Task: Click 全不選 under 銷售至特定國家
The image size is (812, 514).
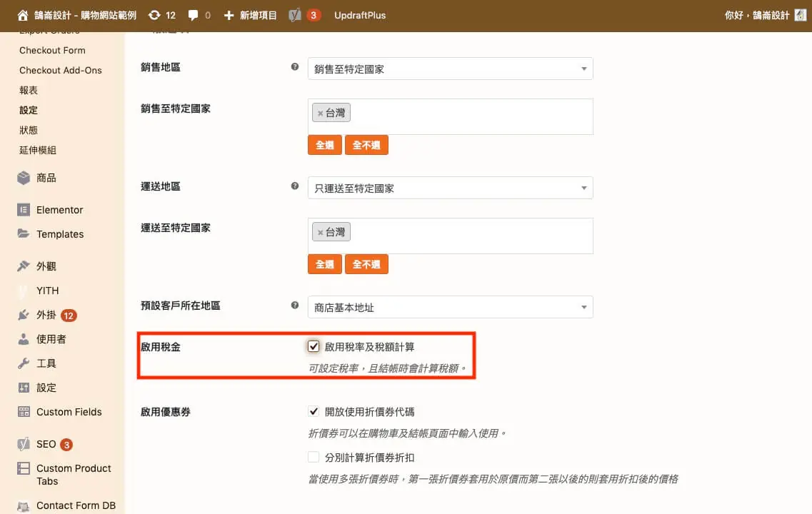Action: (x=366, y=145)
